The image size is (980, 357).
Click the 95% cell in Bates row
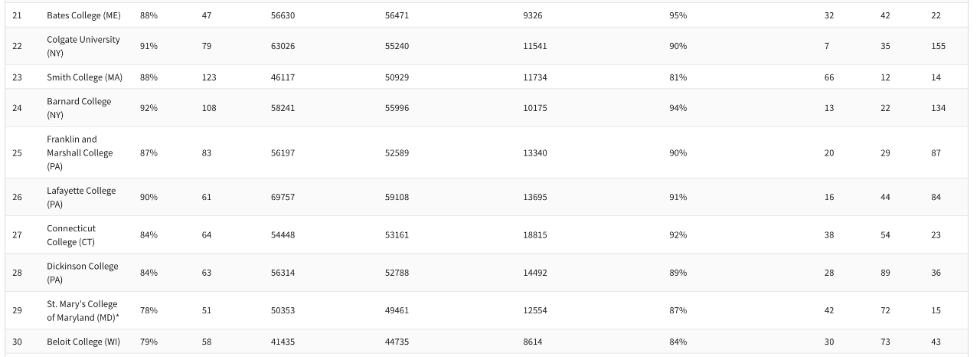click(678, 15)
